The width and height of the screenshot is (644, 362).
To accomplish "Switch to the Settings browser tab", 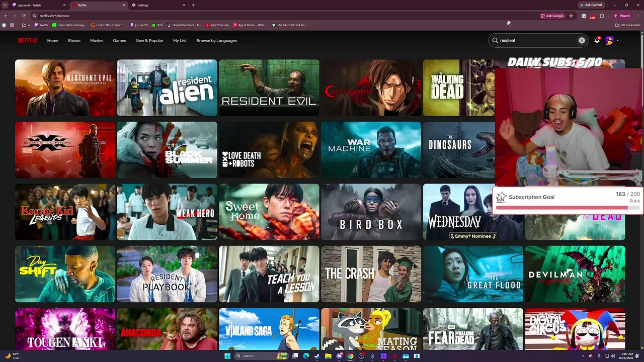I will (159, 5).
